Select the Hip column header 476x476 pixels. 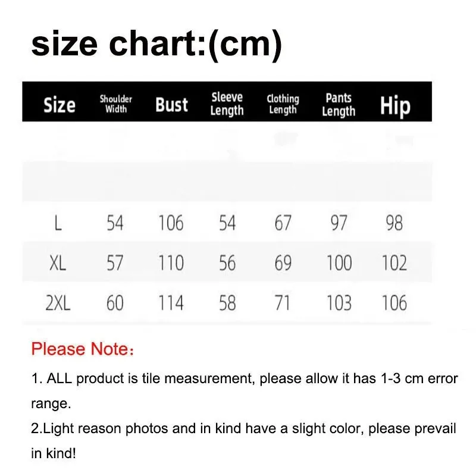pyautogui.click(x=395, y=106)
